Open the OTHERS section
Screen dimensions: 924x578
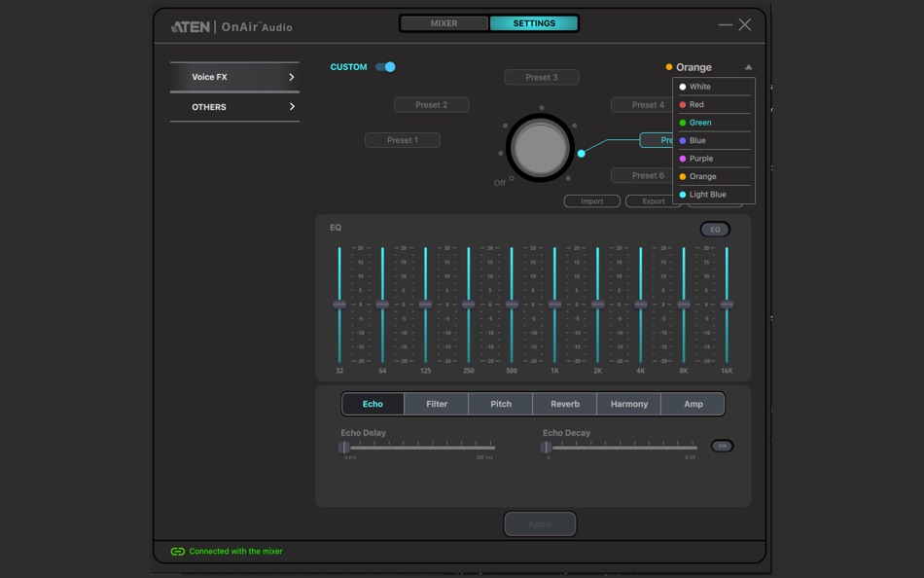[x=234, y=107]
